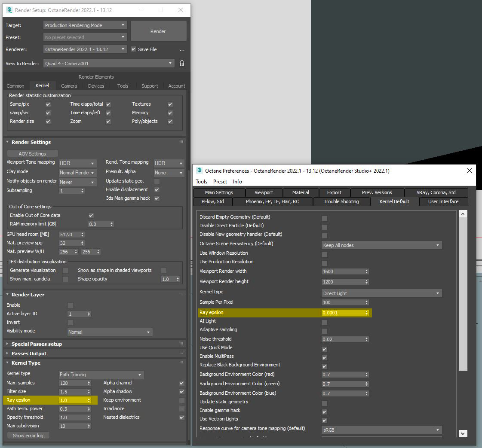Click Ray epsilon field in Kernel Type rollout
Screen dimensions: 482x448
75,400
